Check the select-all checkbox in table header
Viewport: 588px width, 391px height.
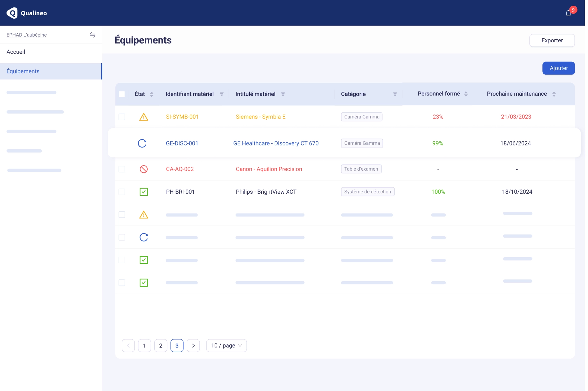point(122,94)
